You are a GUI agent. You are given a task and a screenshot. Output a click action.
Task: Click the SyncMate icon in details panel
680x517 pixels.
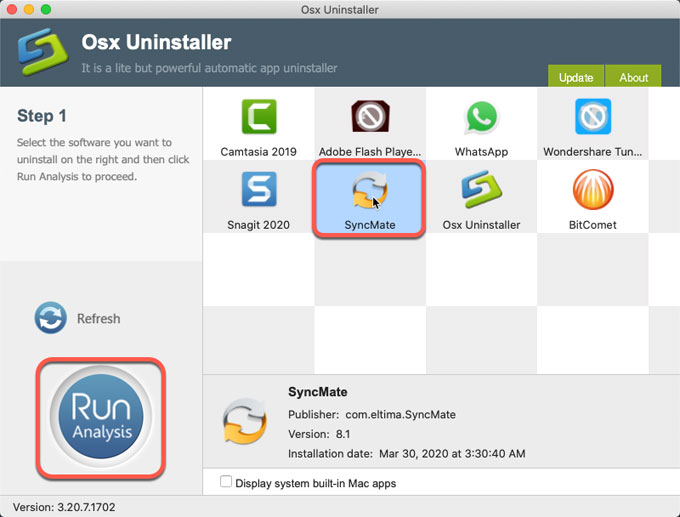coord(245,421)
